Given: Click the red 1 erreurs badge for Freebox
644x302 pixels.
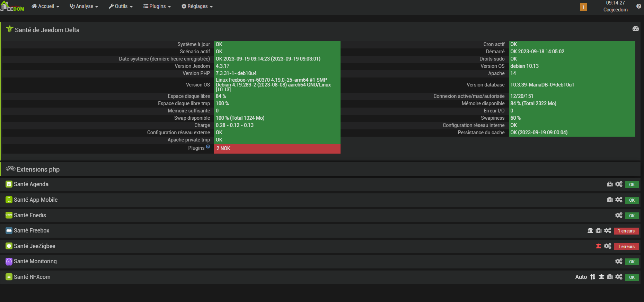Looking at the screenshot, I should point(626,231).
